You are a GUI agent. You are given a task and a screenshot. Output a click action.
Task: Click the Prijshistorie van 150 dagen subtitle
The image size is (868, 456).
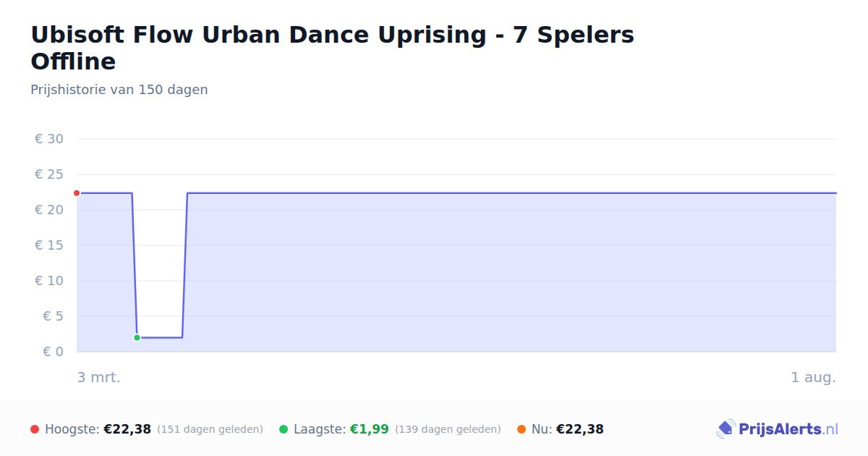[119, 90]
